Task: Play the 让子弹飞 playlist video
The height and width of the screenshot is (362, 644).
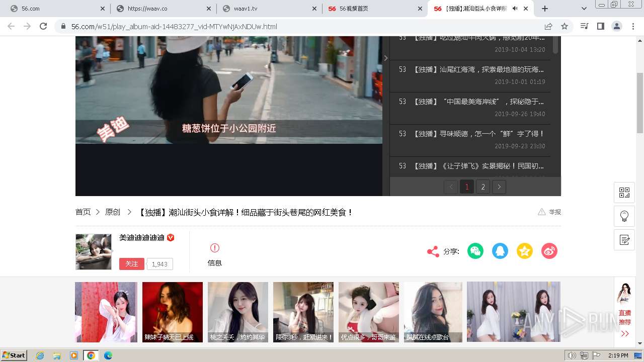Action: pyautogui.click(x=470, y=166)
